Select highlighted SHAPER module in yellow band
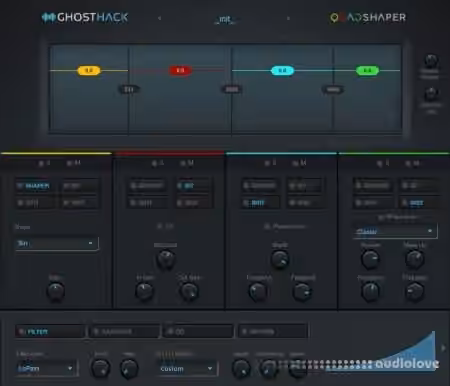The image size is (450, 386). [35, 186]
